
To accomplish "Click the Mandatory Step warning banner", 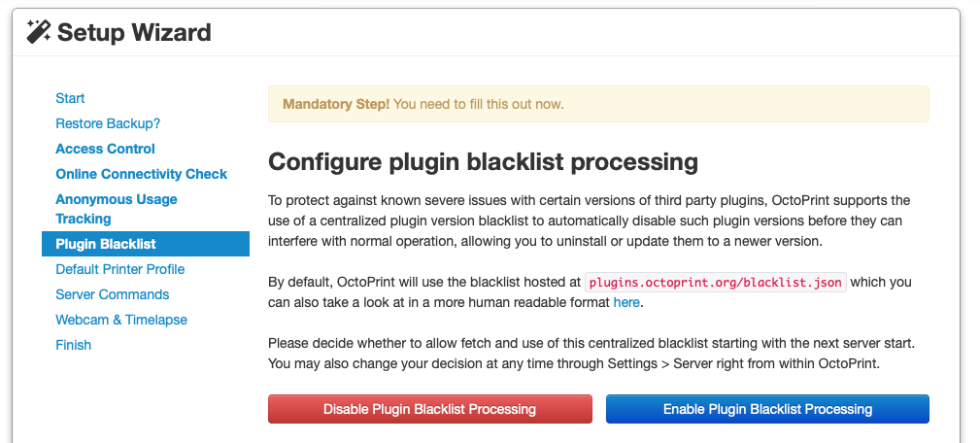I will click(x=597, y=104).
